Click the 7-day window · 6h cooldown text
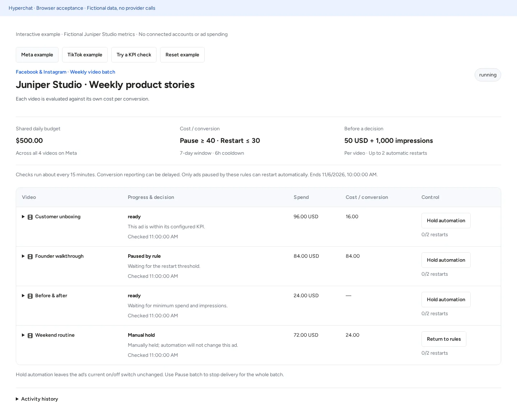This screenshot has height=420, width=517. (x=212, y=153)
